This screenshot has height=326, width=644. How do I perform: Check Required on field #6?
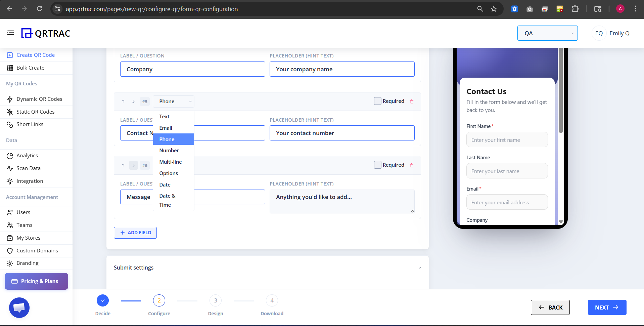click(377, 165)
